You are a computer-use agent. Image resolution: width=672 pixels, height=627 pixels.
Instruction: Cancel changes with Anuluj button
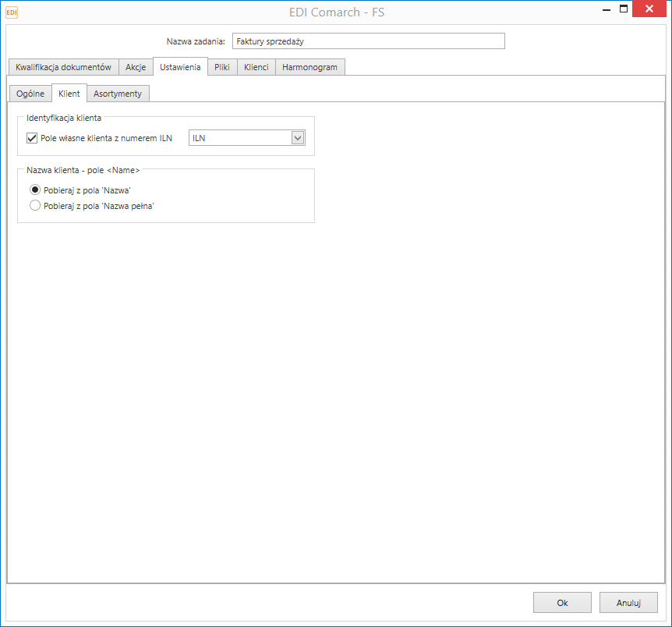tap(628, 603)
